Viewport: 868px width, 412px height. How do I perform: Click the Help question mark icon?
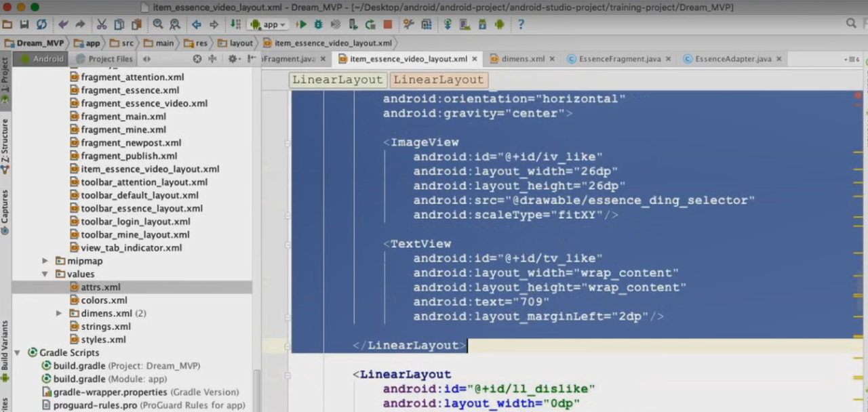[521, 24]
